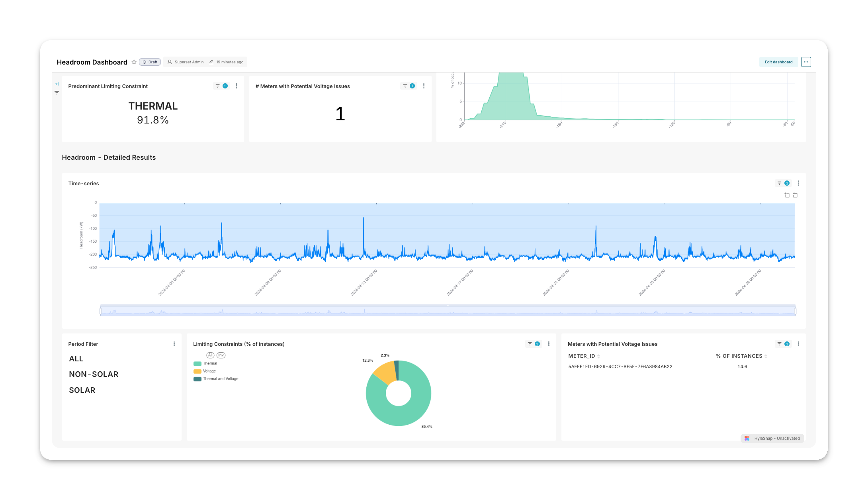
Task: Open applied filters badge on Predominant Limiting Constraint
Action: 221,86
